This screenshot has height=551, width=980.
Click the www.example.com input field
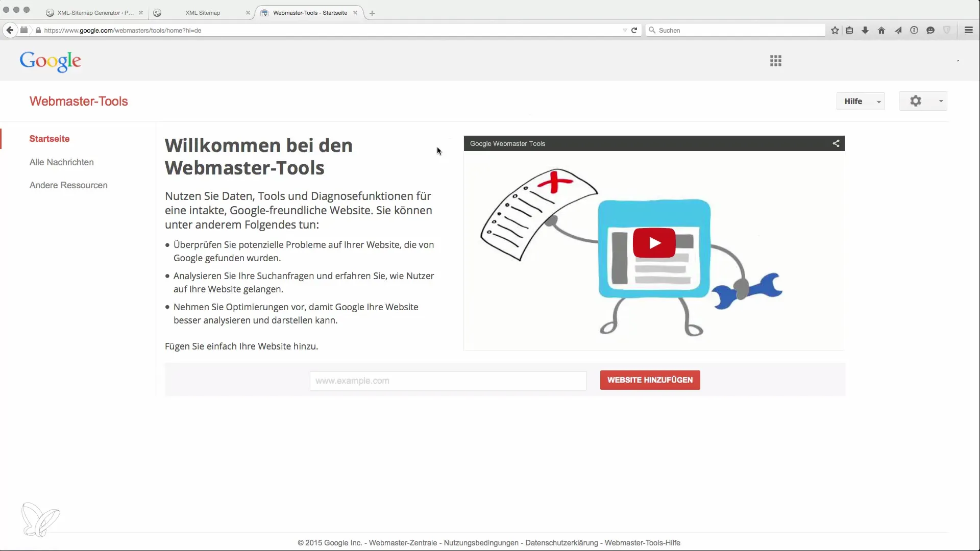click(x=448, y=381)
